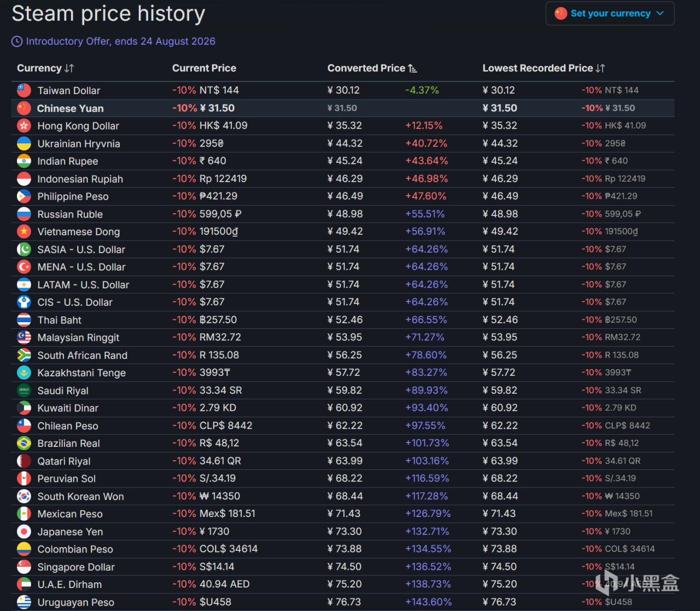The width and height of the screenshot is (700, 611).
Task: Click the Indonesia flag icon
Action: [24, 179]
